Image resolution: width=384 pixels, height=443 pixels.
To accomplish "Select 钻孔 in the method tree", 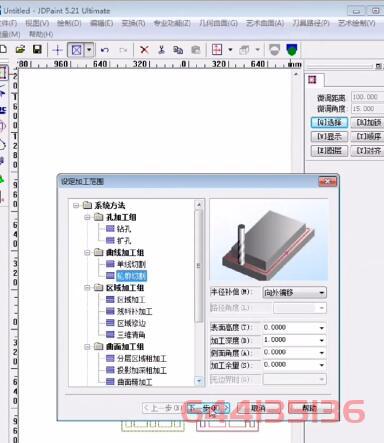I will tap(124, 229).
